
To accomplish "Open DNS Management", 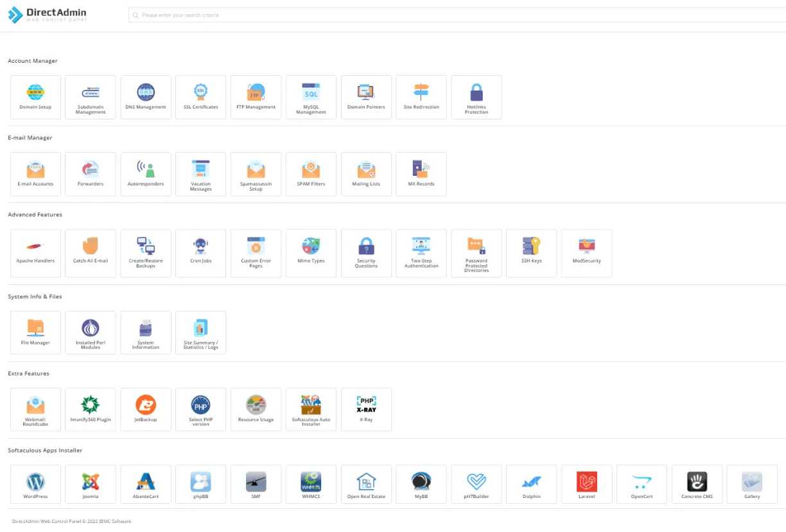I will [146, 97].
